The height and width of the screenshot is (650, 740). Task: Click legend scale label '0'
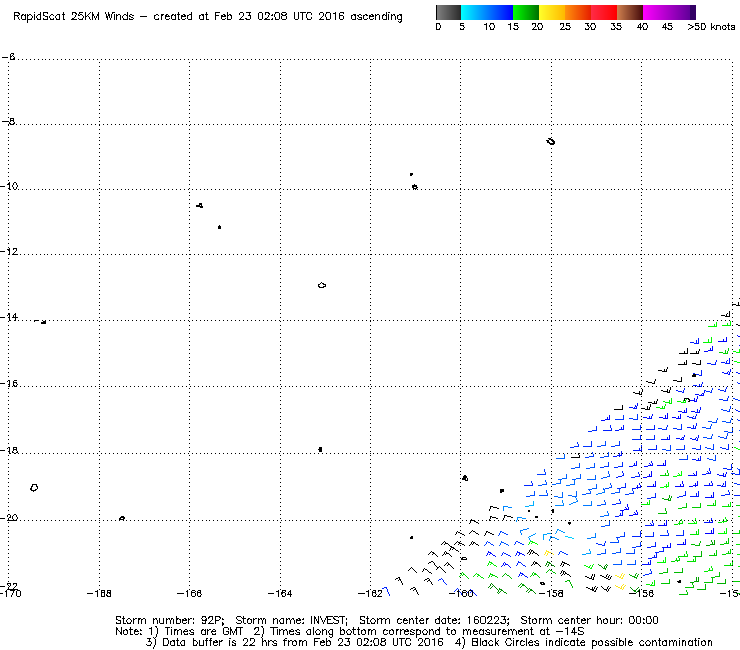tap(438, 27)
